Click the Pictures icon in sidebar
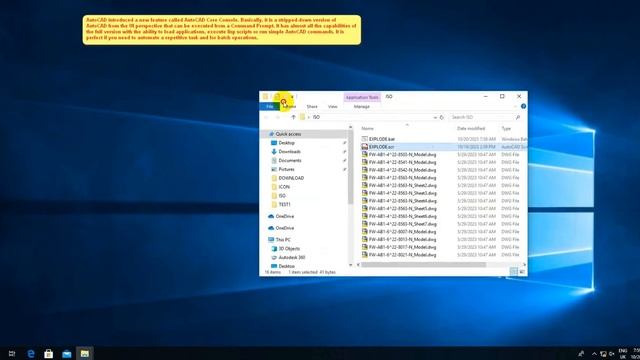This screenshot has height=360, width=640. pyautogui.click(x=274, y=169)
